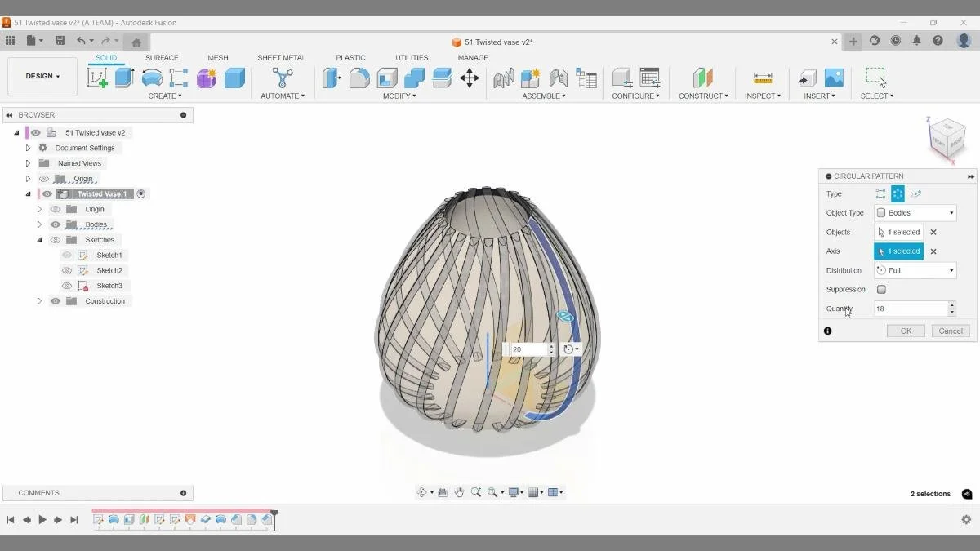
Task: Click the Change Parameters configure icon
Action: pos(650,78)
